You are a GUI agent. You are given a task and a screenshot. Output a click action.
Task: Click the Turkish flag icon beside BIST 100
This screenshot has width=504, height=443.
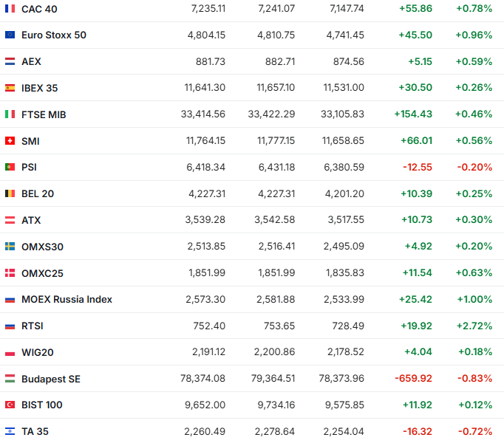tap(10, 405)
